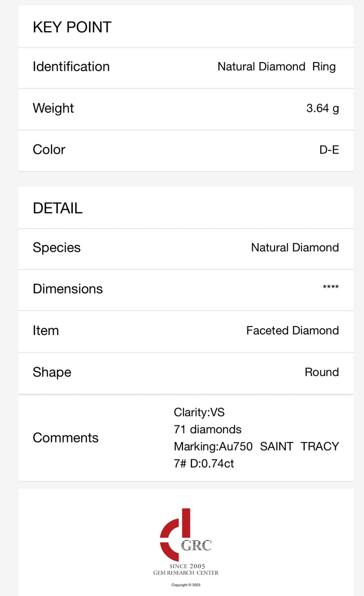
Task: Click the Identification row label
Action: pos(71,67)
